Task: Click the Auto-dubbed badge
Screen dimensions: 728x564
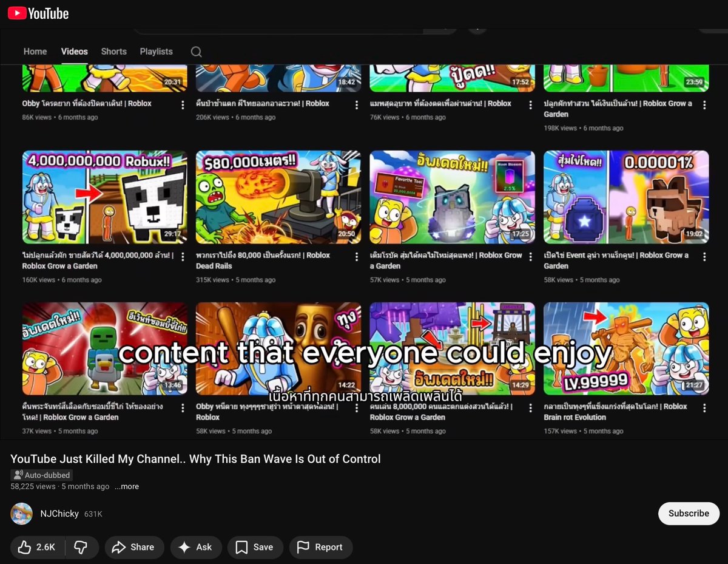Action: [42, 475]
